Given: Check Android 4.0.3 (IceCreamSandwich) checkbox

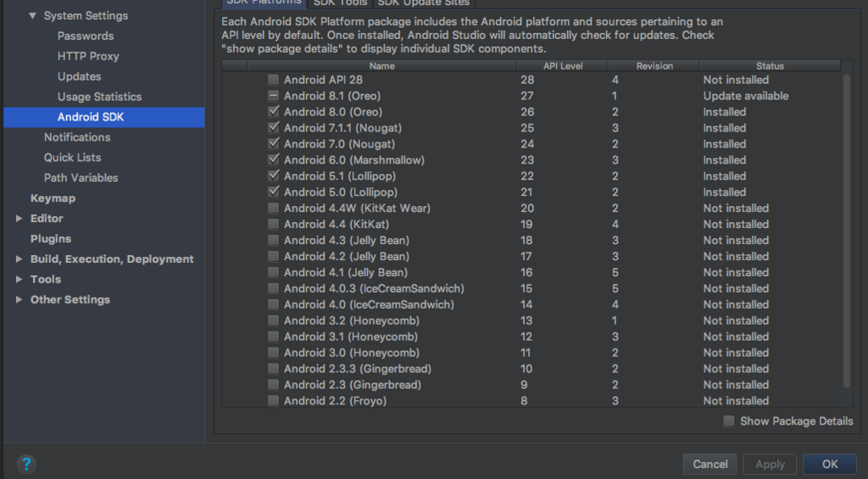Looking at the screenshot, I should [x=273, y=288].
